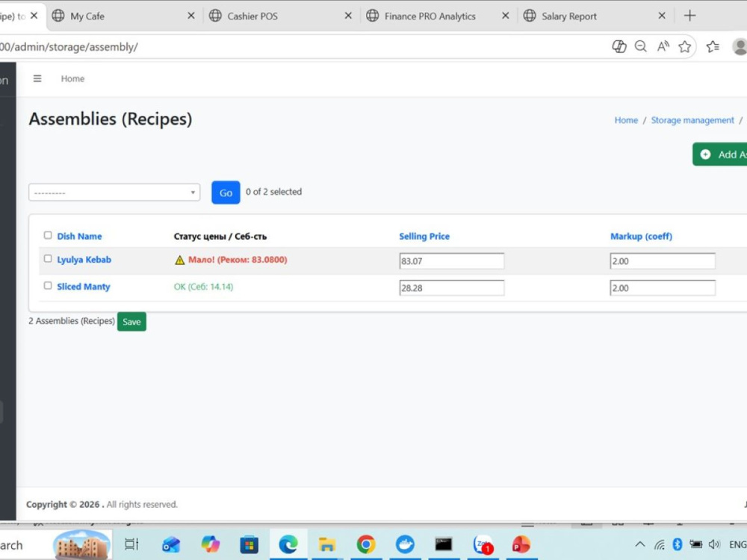The width and height of the screenshot is (747, 560).
Task: Click the blue Go button
Action: pyautogui.click(x=226, y=193)
